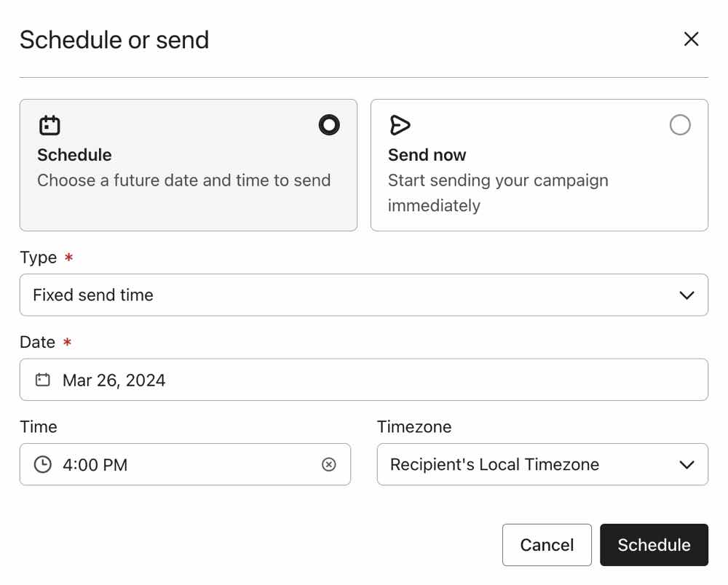Select the Schedule radio button

328,124
